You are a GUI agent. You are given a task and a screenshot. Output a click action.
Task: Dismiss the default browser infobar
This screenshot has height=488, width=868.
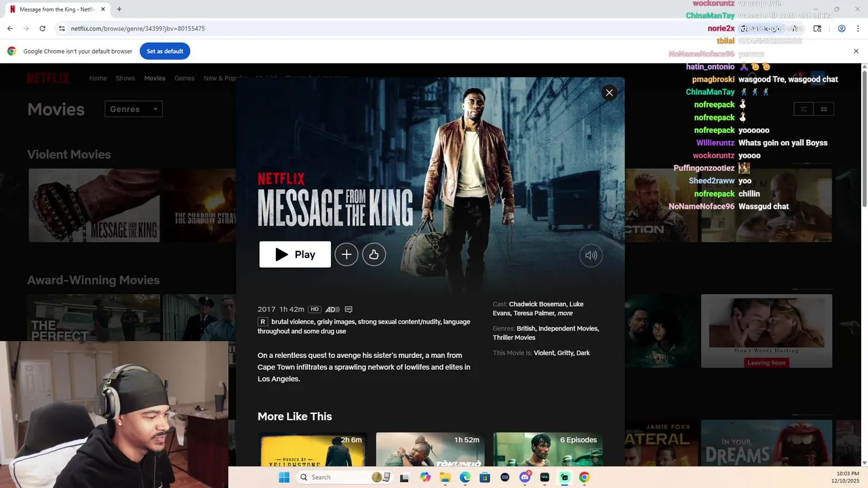(856, 52)
